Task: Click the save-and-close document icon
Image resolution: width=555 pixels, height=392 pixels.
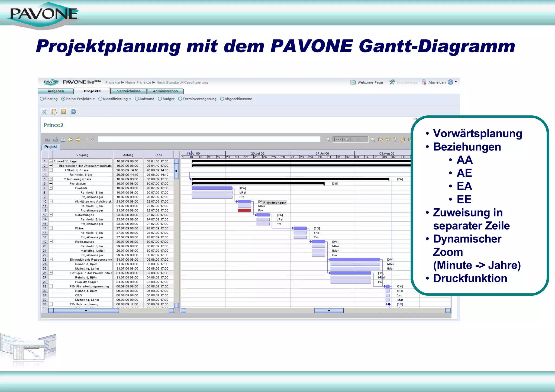Action: 54,112
